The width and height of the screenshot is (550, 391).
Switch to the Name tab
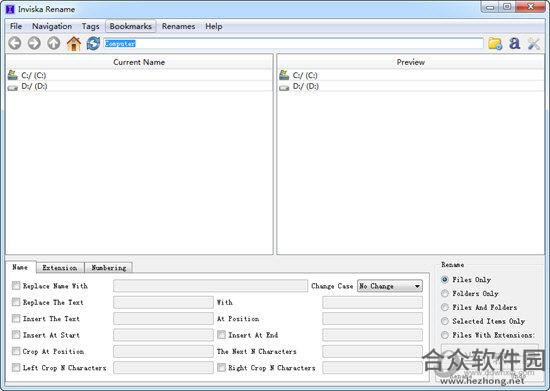click(20, 267)
